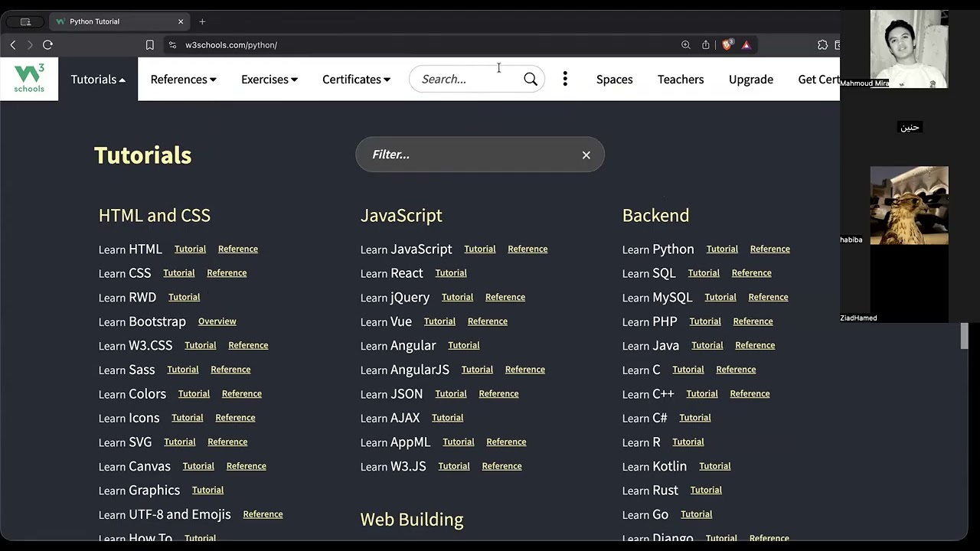This screenshot has height=551, width=980.
Task: Open the Learn Python Tutorial link
Action: [x=722, y=249]
